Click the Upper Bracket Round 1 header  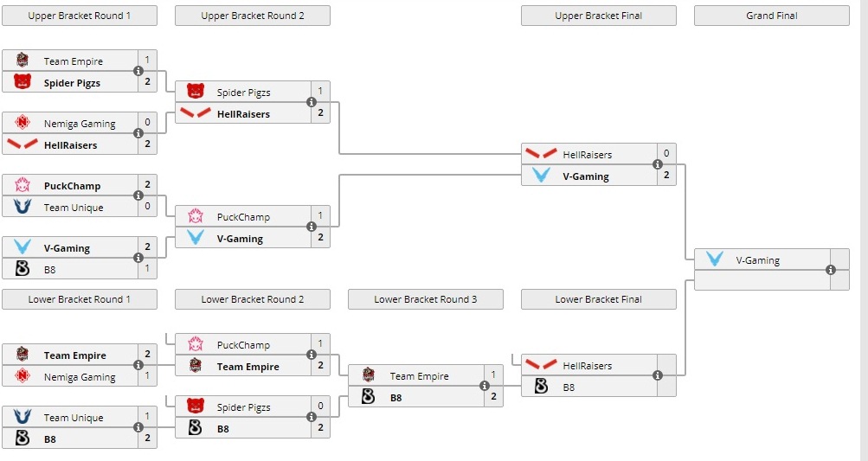tap(80, 16)
